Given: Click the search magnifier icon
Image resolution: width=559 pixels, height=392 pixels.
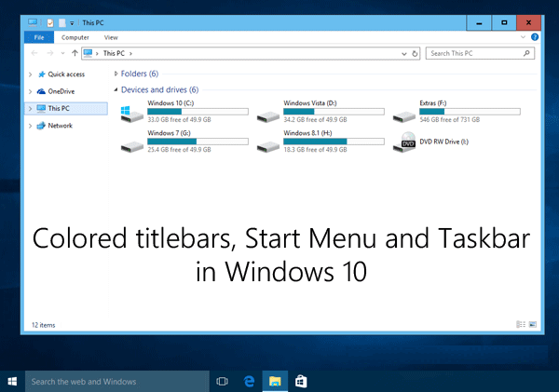Looking at the screenshot, I should pos(526,53).
